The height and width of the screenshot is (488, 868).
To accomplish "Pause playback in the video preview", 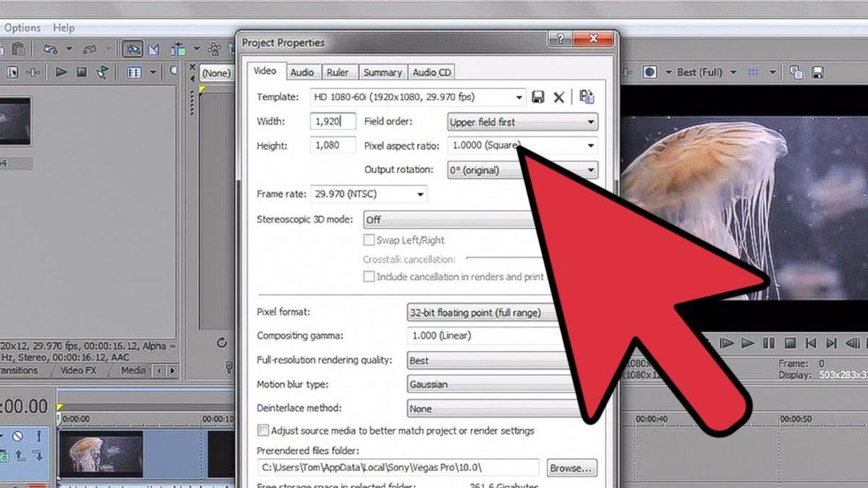I will 768,343.
